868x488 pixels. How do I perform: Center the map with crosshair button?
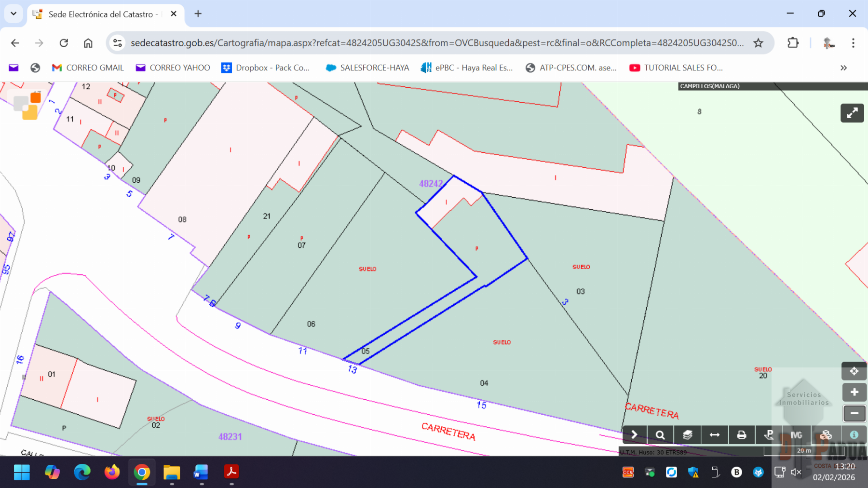coord(854,371)
